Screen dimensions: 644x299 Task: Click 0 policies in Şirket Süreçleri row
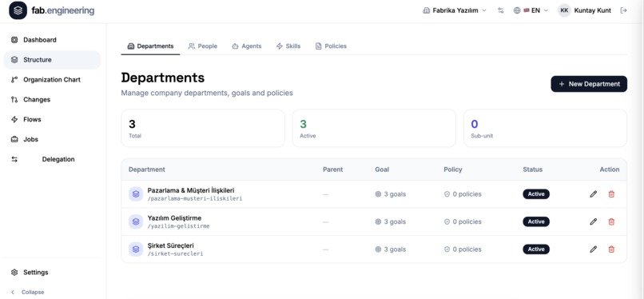point(463,249)
